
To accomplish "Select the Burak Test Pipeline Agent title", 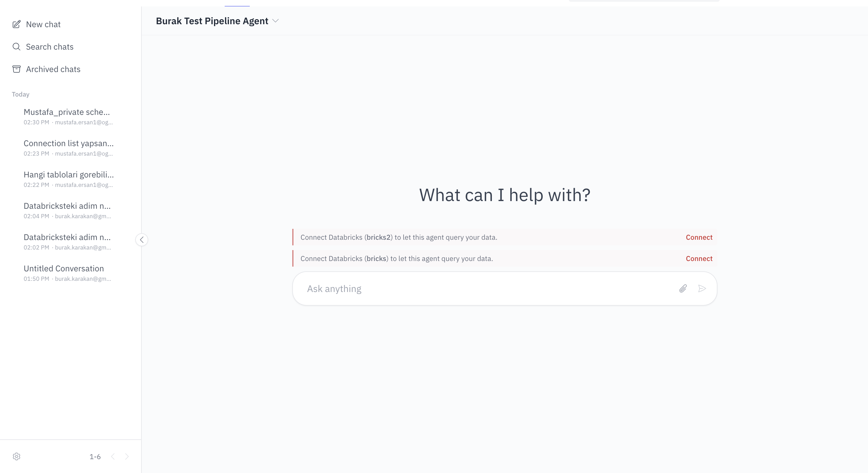I will (x=212, y=21).
